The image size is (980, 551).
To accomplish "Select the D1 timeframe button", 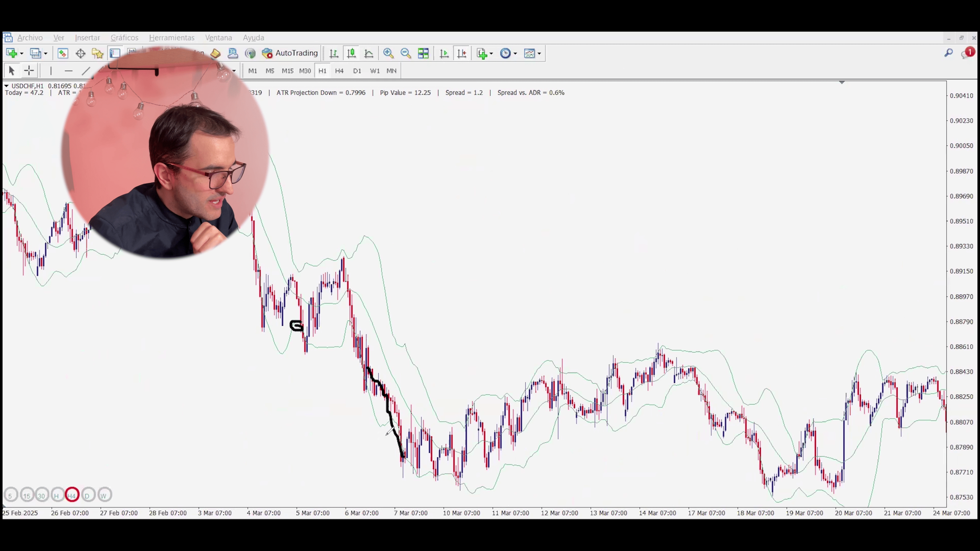I will click(x=357, y=71).
